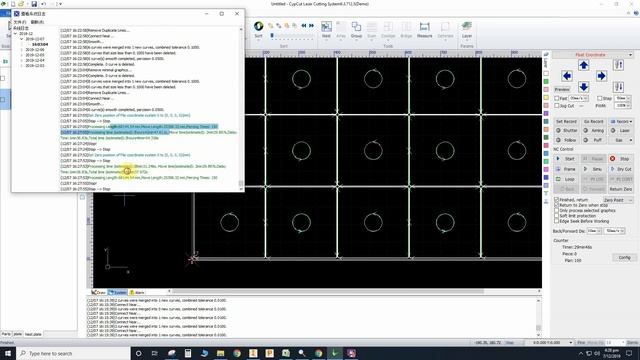
Task: Toggle the 'Finished, return' checkbox
Action: point(557,200)
